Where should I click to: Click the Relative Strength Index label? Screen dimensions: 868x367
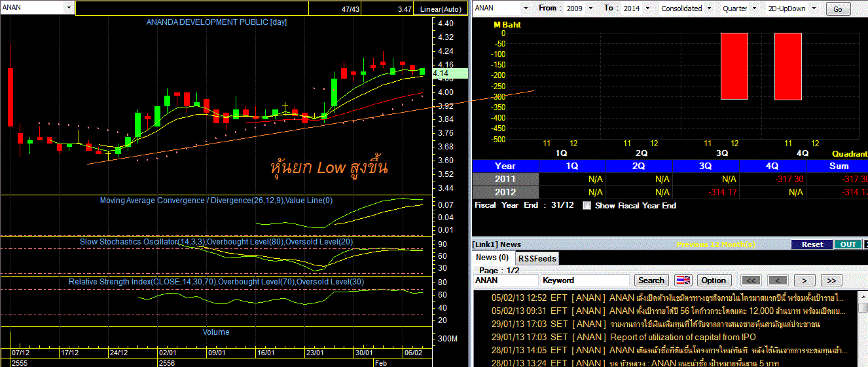(x=217, y=282)
